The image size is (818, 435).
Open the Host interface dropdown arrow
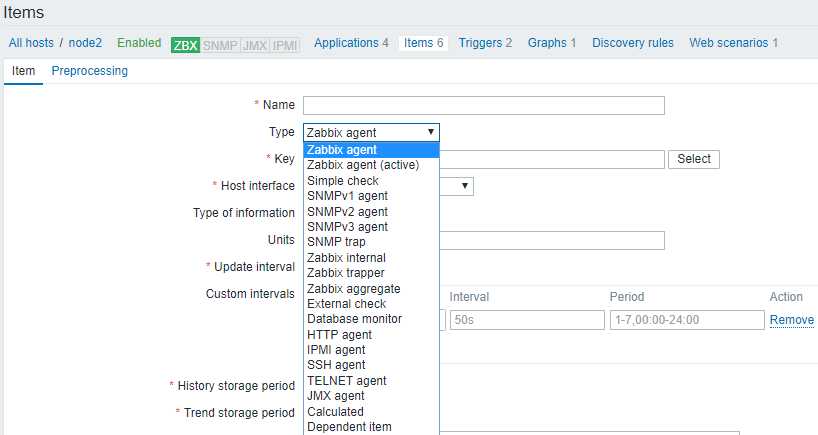tap(464, 186)
